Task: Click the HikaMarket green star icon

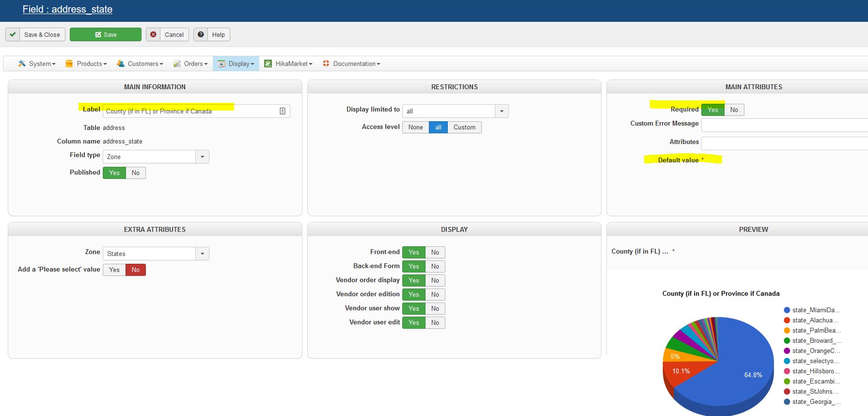Action: tap(268, 64)
